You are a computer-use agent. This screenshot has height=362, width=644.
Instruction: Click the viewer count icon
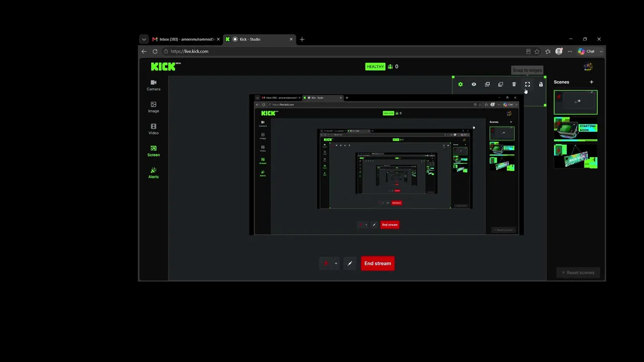390,66
